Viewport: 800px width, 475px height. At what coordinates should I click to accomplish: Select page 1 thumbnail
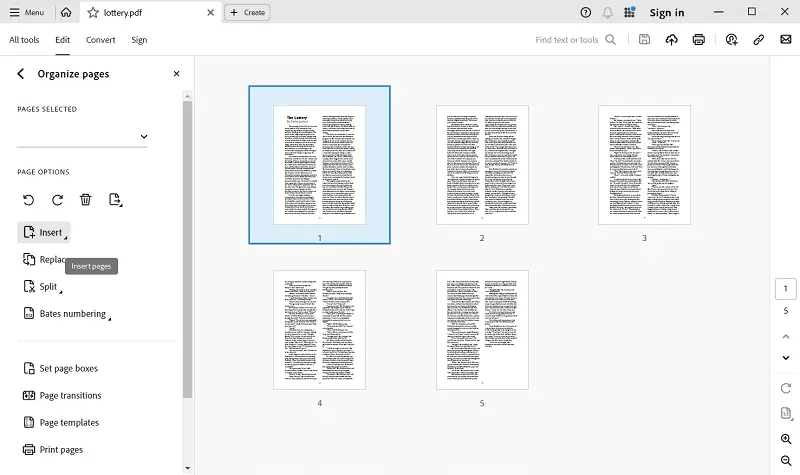tap(319, 165)
